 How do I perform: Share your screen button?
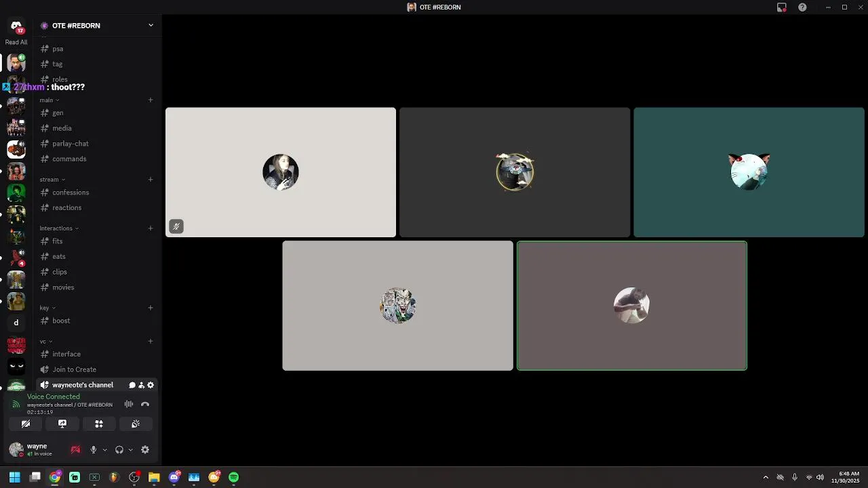(62, 424)
